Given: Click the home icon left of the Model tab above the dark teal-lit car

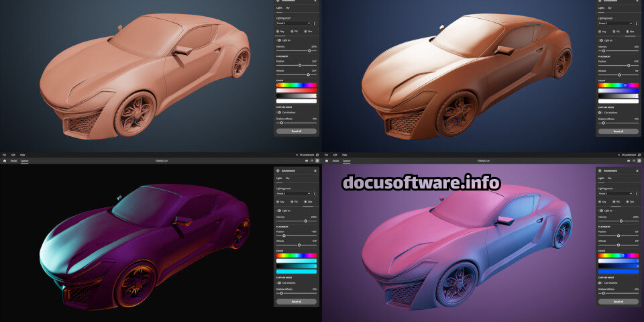Looking at the screenshot, I should [4, 161].
